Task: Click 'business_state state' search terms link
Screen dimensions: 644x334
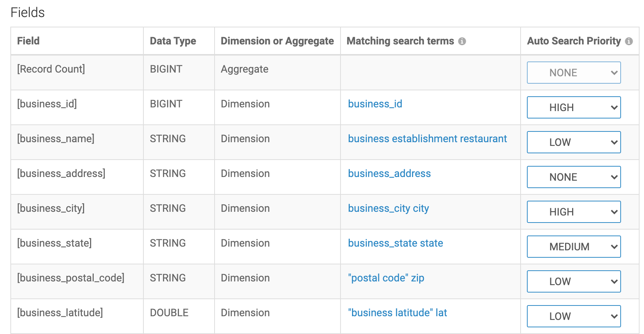Action: click(x=395, y=243)
